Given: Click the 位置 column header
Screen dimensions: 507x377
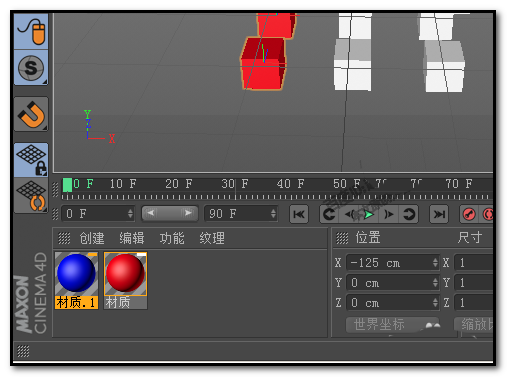Looking at the screenshot, I should click(x=368, y=238).
